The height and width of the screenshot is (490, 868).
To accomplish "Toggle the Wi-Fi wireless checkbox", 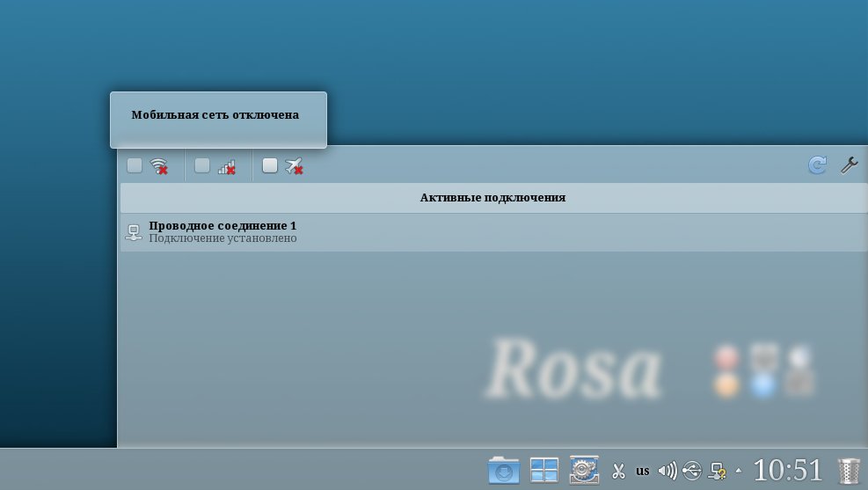I will tap(135, 165).
